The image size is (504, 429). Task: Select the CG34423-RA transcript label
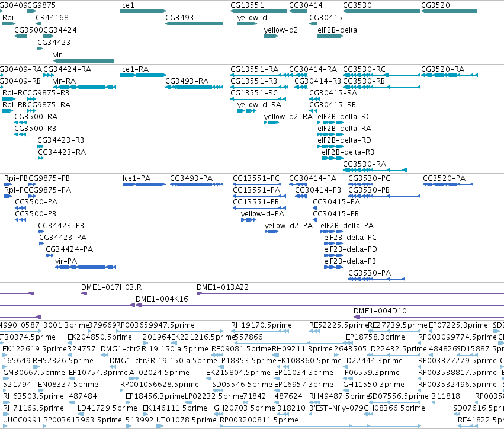62,152
